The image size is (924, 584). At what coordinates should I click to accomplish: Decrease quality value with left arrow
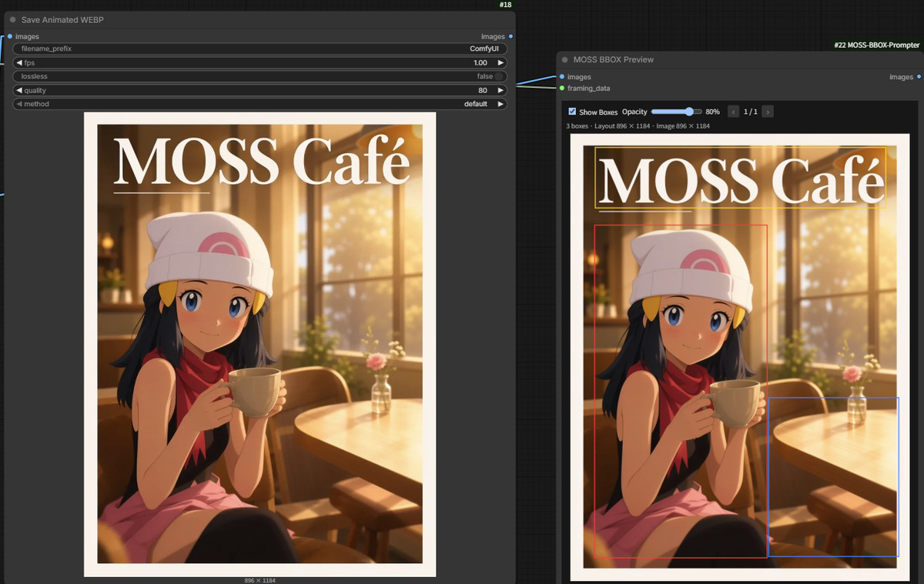coord(19,90)
